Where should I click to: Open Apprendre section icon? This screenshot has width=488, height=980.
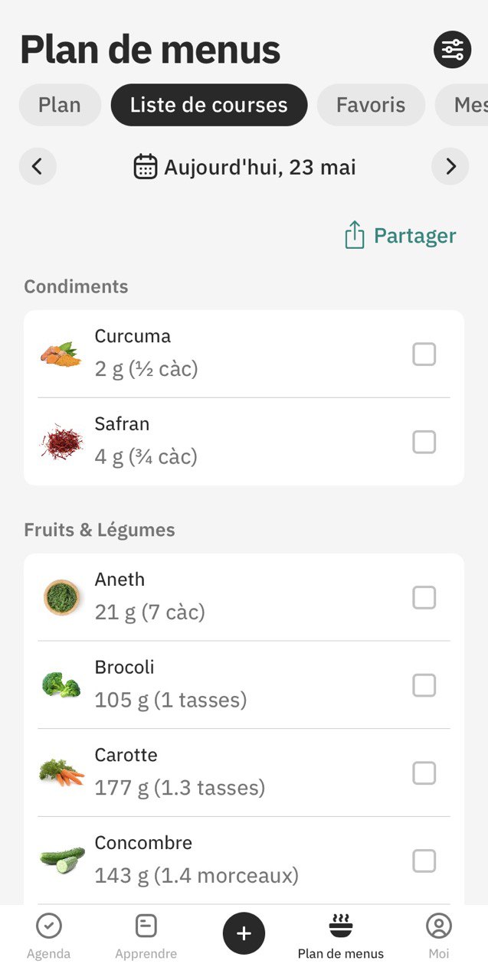[146, 926]
